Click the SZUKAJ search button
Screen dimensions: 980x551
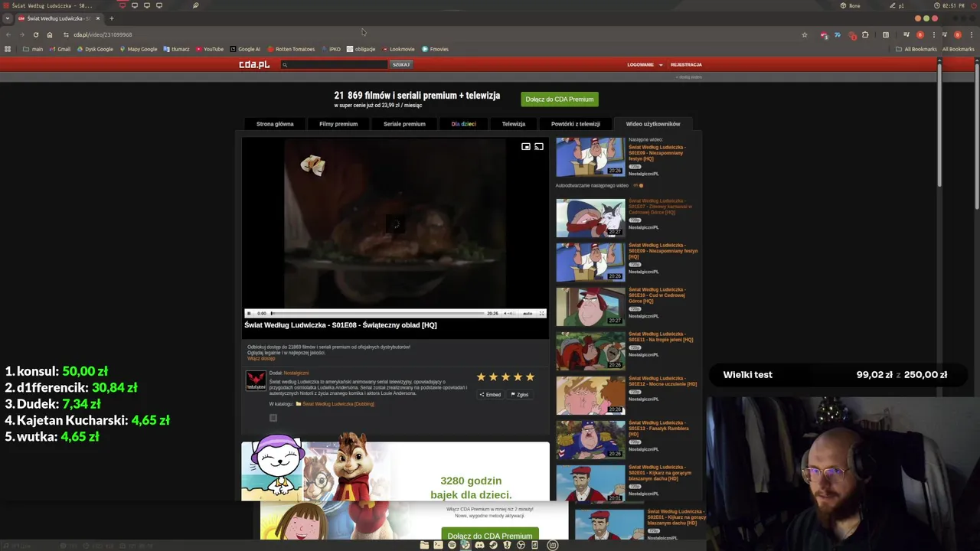coord(401,64)
